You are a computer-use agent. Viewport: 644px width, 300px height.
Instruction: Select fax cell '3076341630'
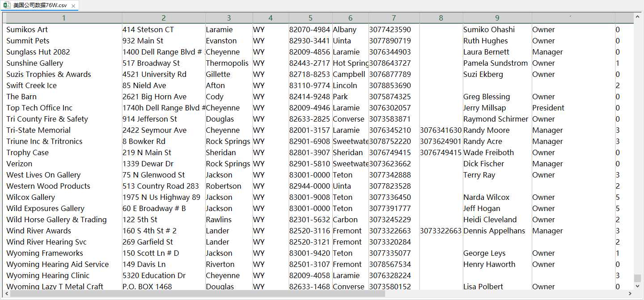point(441,130)
